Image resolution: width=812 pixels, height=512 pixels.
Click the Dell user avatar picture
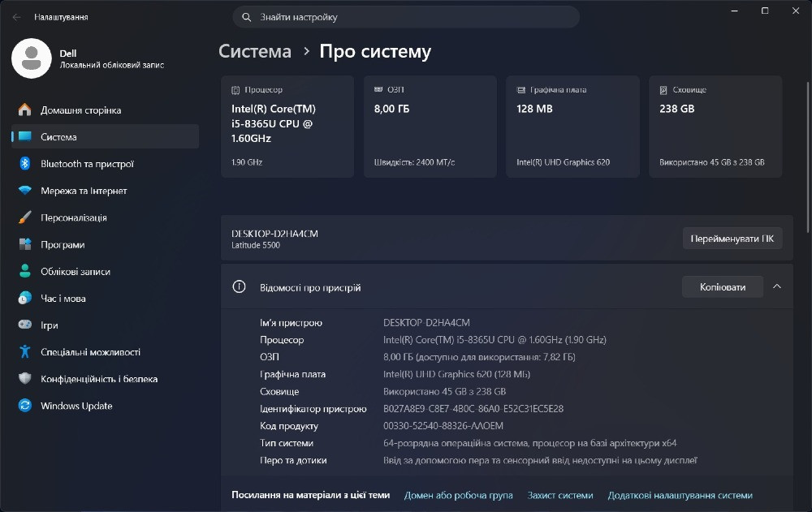pos(32,58)
